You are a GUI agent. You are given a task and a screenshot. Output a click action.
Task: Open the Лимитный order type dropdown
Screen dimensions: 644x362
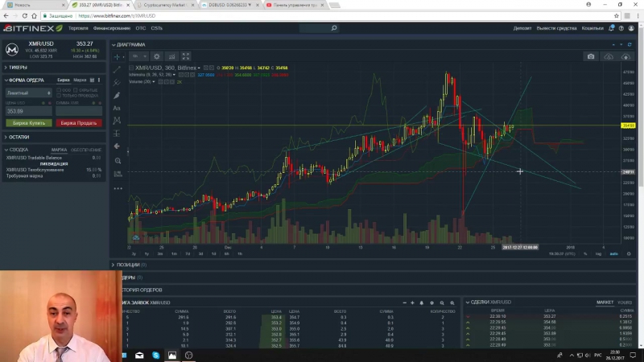28,93
